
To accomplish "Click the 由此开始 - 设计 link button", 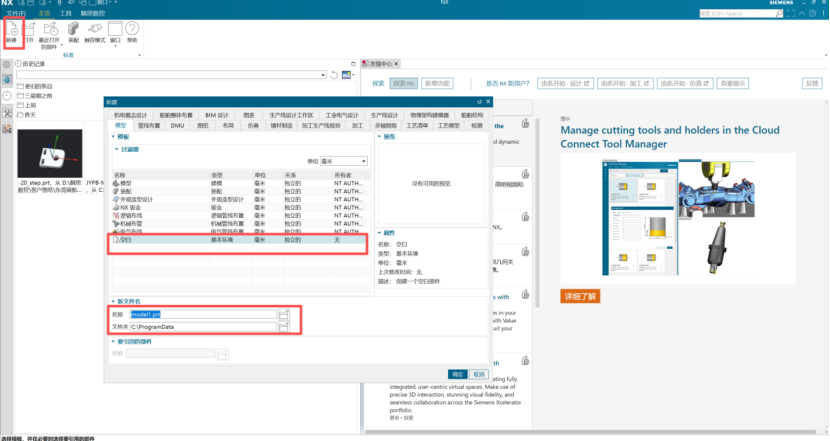I will click(x=566, y=83).
